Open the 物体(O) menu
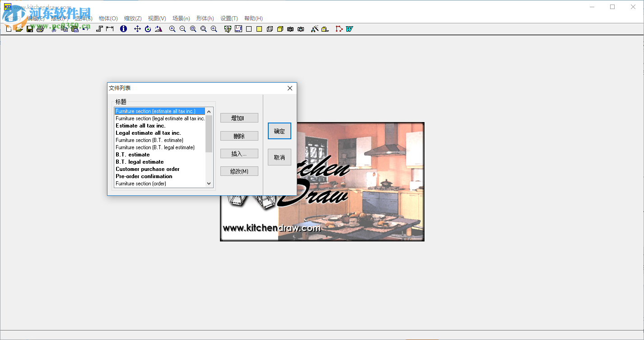This screenshot has height=340, width=644. point(108,19)
